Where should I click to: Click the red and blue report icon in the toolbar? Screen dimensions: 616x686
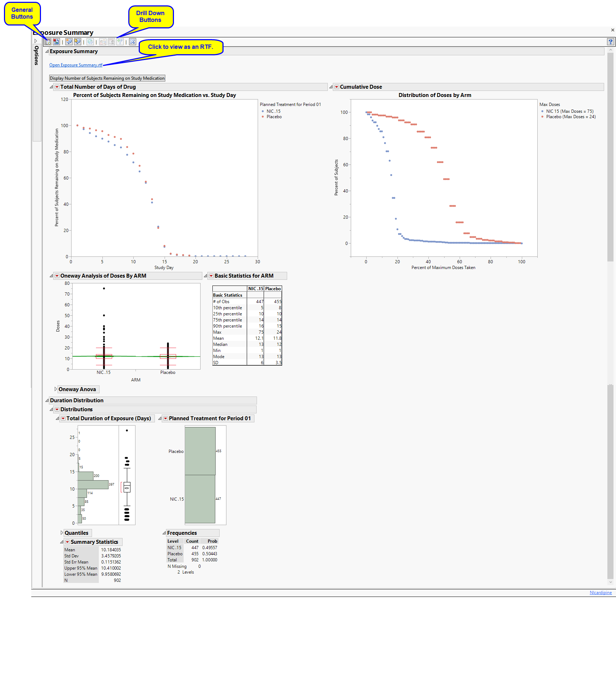[56, 42]
